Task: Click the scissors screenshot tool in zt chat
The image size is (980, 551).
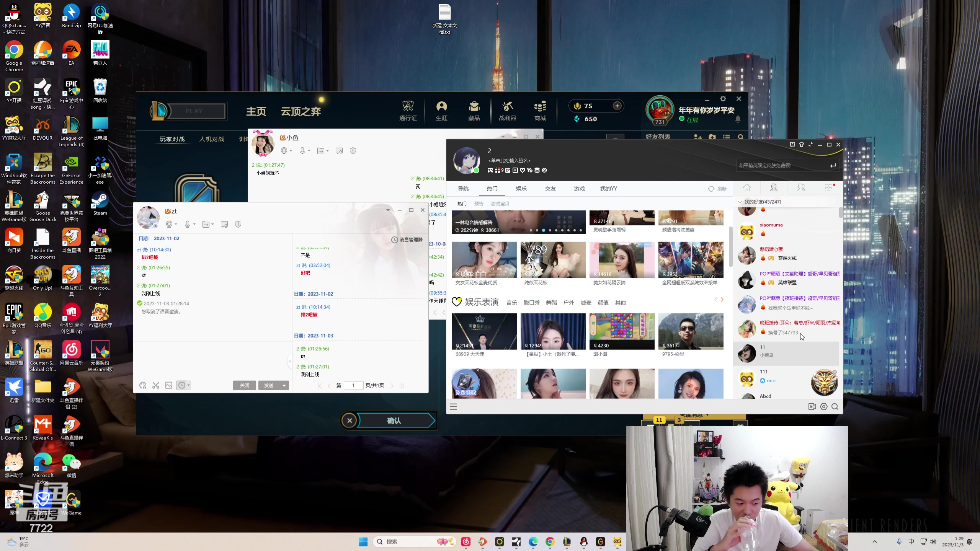Action: pos(156,385)
